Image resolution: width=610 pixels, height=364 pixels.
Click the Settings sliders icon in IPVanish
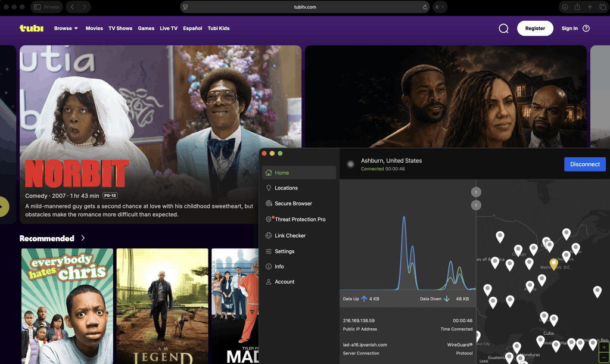click(269, 251)
